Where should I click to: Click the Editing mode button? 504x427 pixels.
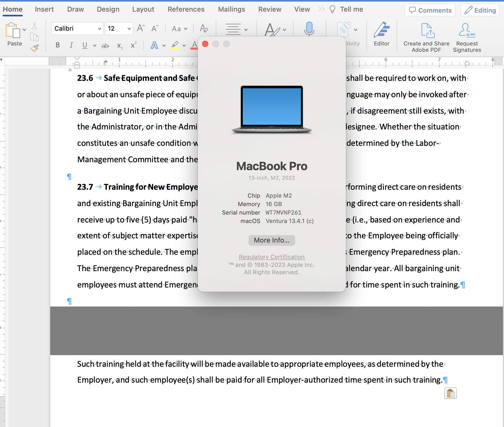pos(480,10)
